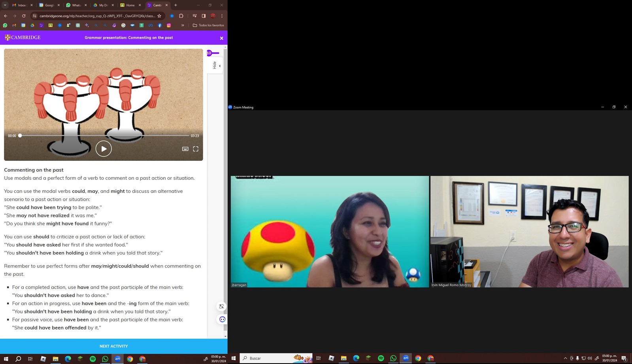Toggle Chrome's side panel
This screenshot has height=364, width=632.
pos(204,16)
